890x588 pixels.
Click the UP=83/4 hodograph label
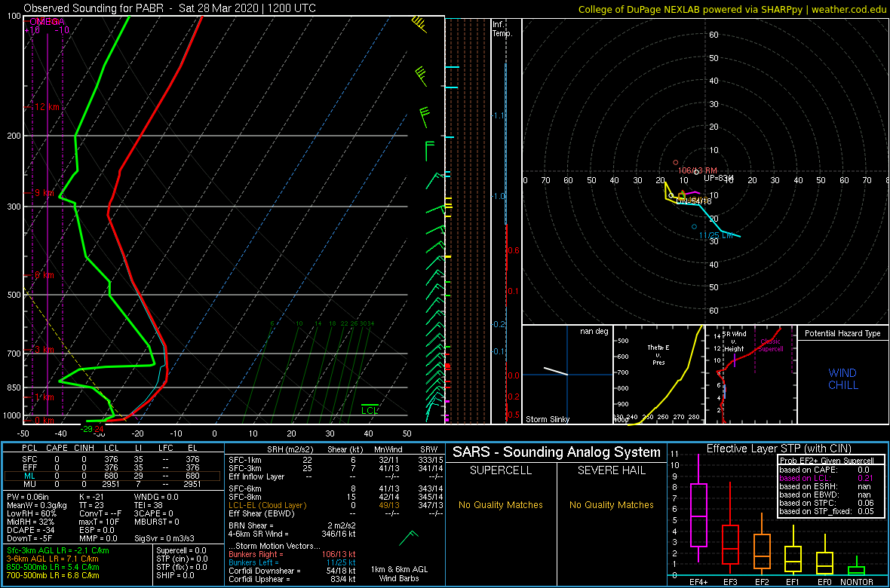[x=719, y=178]
